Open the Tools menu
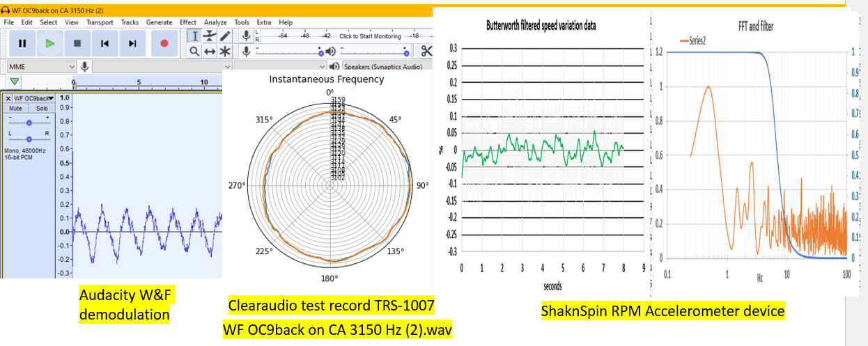This screenshot has width=868, height=346. [x=242, y=22]
